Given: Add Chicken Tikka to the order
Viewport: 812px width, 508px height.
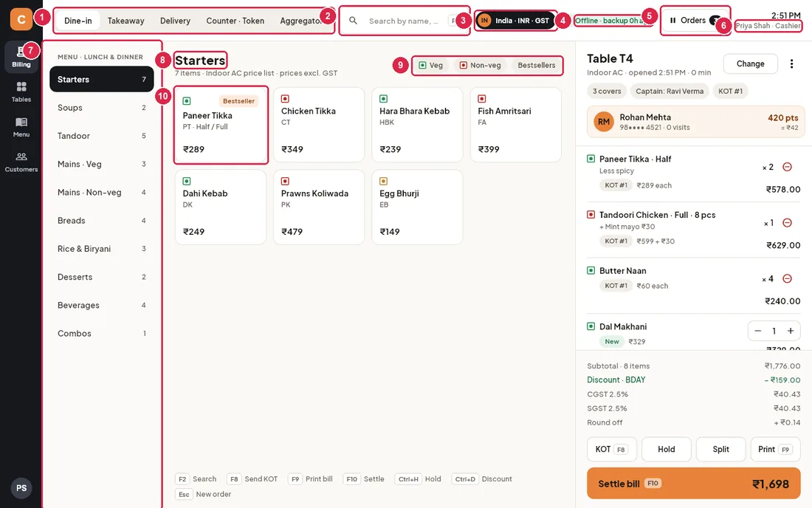Looking at the screenshot, I should [319, 125].
